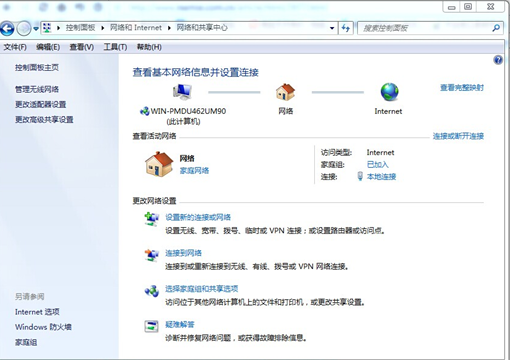Image resolution: width=510 pixels, height=360 pixels.
Task: Click the magnifier search icon
Action: [496, 28]
